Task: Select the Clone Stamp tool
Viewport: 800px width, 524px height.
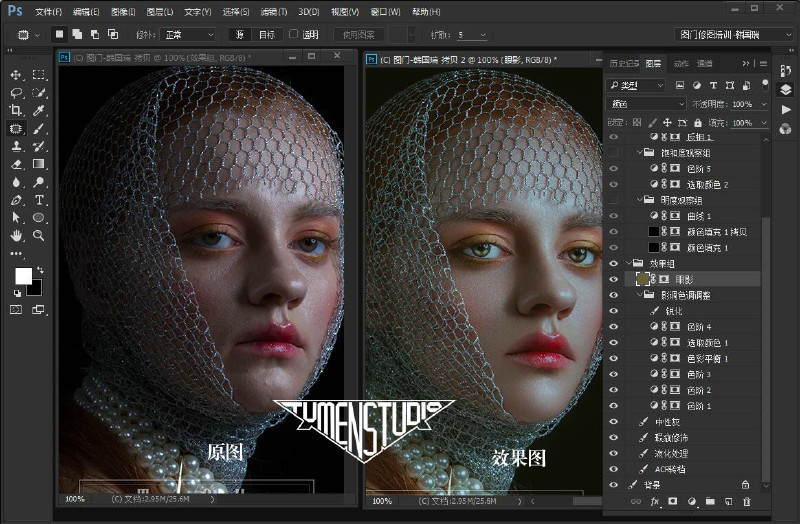Action: coord(16,146)
